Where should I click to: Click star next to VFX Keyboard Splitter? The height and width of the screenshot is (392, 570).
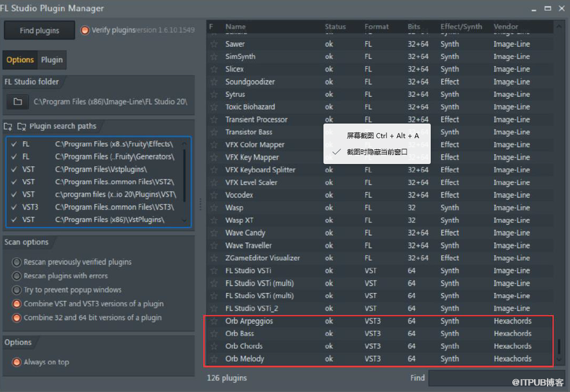(214, 170)
